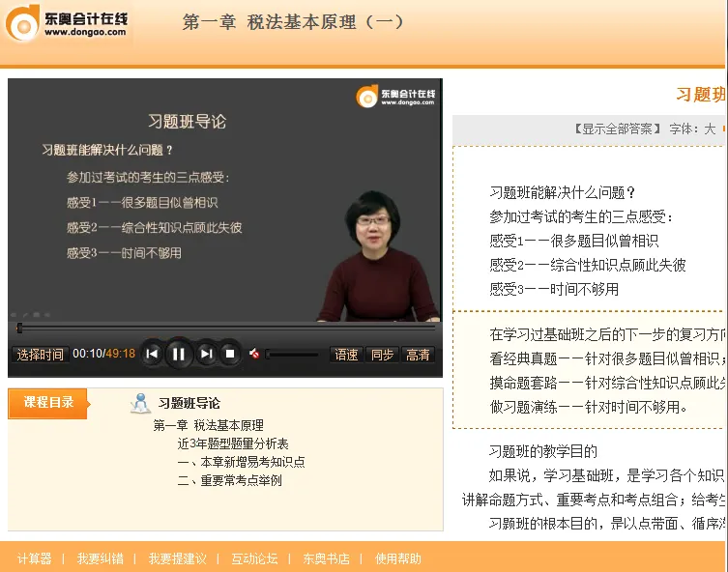The height and width of the screenshot is (572, 728).
Task: Click the Dongao logo in header
Action: (68, 23)
